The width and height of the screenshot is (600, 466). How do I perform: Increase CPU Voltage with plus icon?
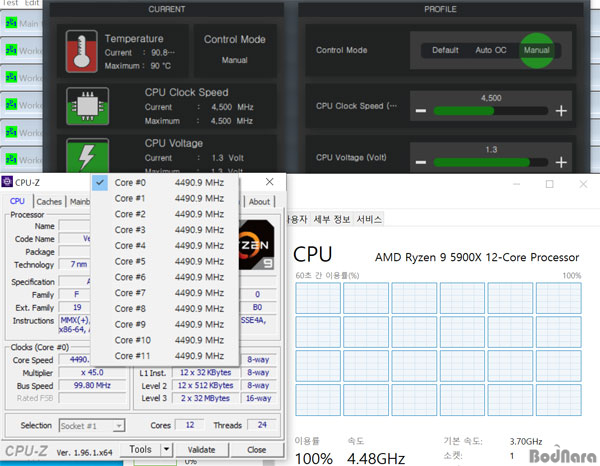pos(561,162)
